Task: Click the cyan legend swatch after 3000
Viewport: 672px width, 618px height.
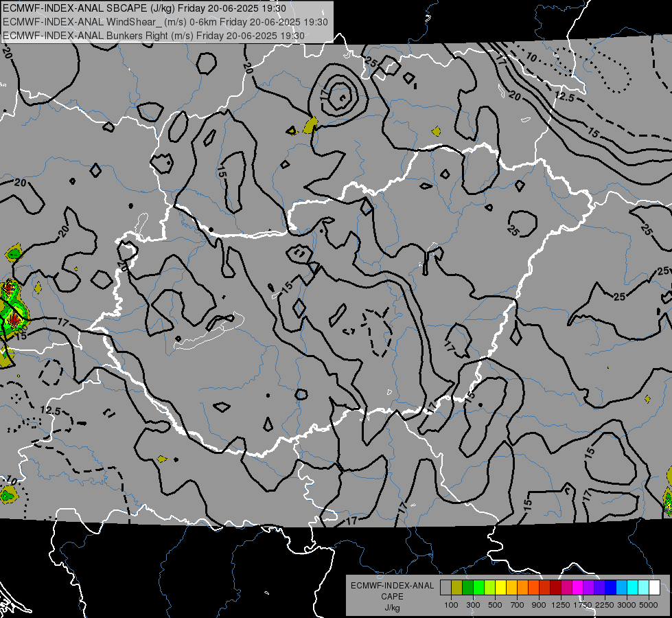Action: (x=633, y=588)
